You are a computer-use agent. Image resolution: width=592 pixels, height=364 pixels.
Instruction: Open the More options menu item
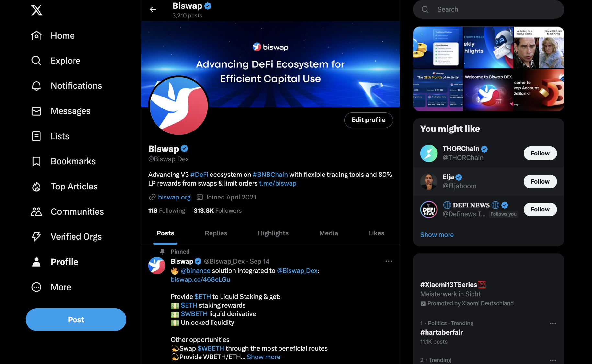tap(61, 287)
